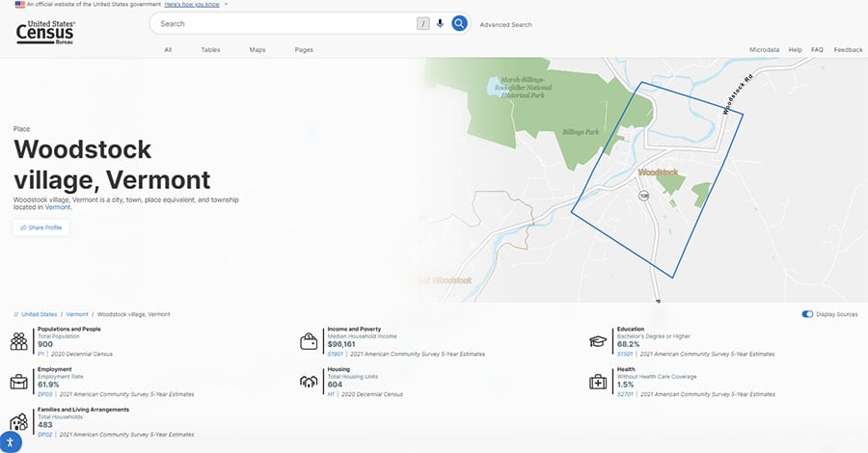Click the 604 housing units value
Screen dimensions: 868x453
click(x=335, y=385)
